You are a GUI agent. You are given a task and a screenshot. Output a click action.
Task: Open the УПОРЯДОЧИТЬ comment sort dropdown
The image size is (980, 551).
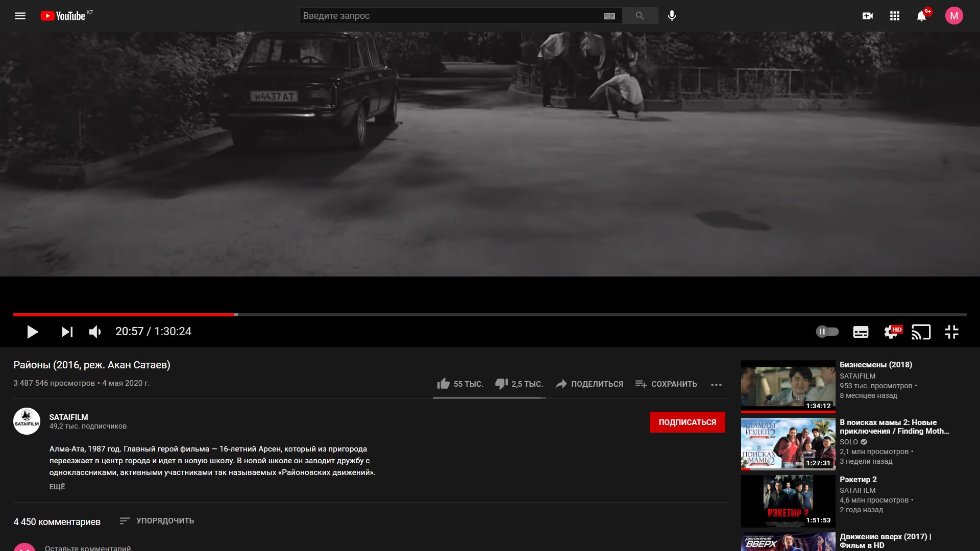click(157, 521)
